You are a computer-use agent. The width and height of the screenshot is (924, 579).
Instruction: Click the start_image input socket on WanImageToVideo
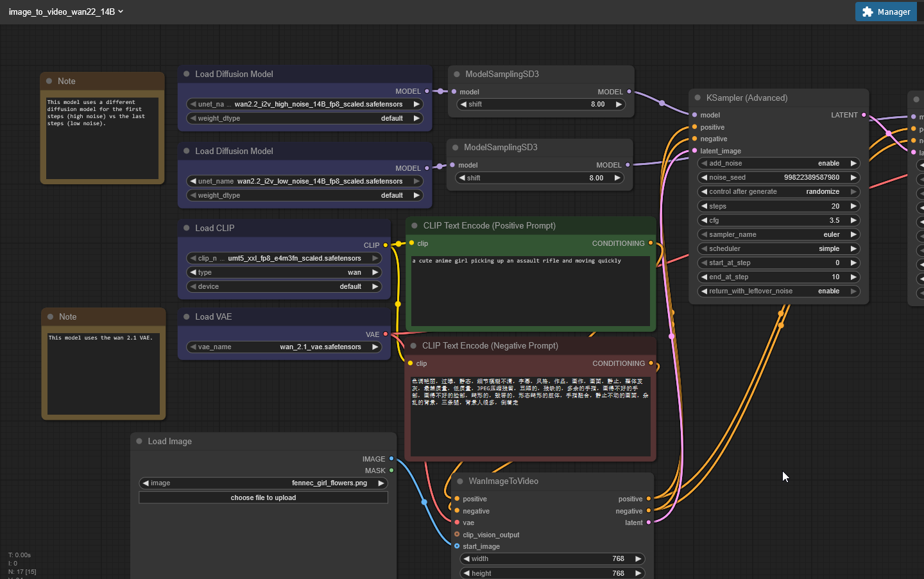pos(457,546)
